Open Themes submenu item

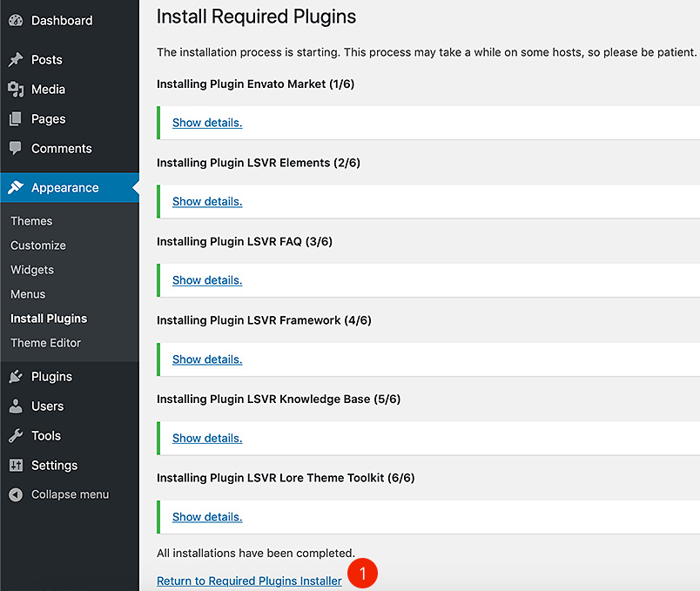pyautogui.click(x=31, y=221)
